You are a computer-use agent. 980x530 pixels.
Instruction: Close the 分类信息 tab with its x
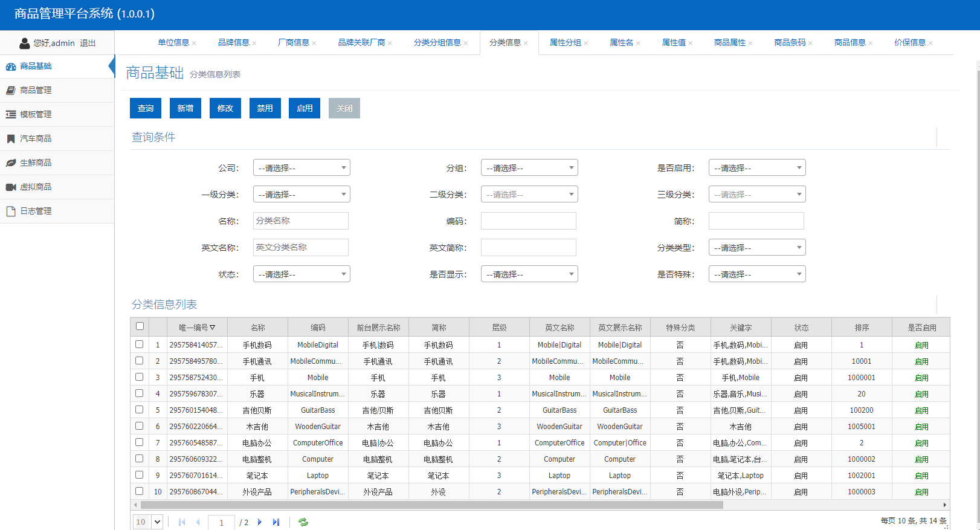click(x=526, y=43)
